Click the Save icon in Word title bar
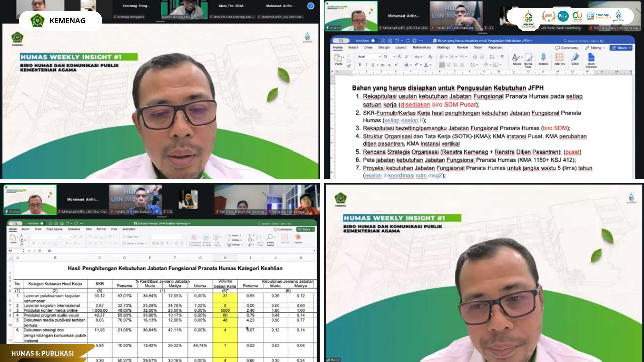 click(x=390, y=41)
